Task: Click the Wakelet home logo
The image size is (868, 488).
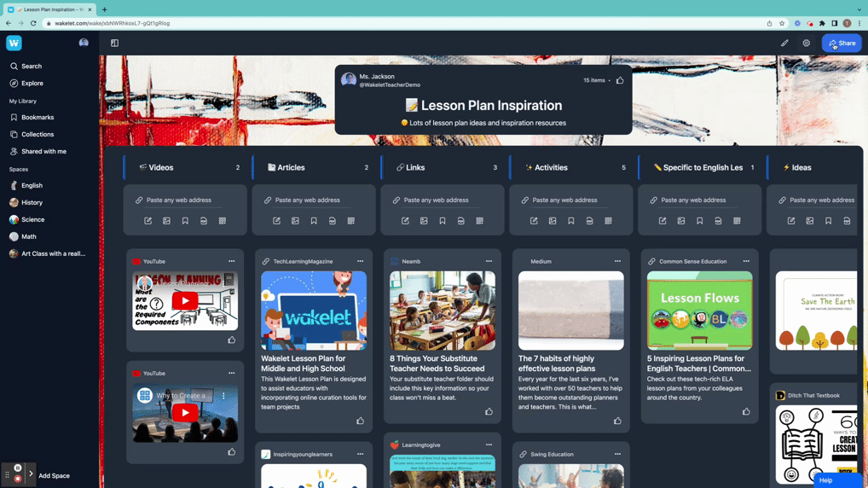Action: pos(14,43)
